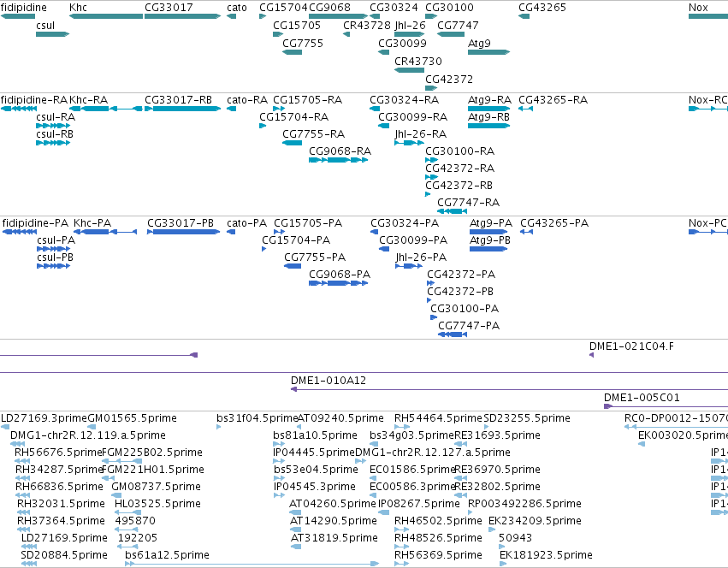Click the csul gene label
This screenshot has width=728, height=568.
(x=45, y=26)
